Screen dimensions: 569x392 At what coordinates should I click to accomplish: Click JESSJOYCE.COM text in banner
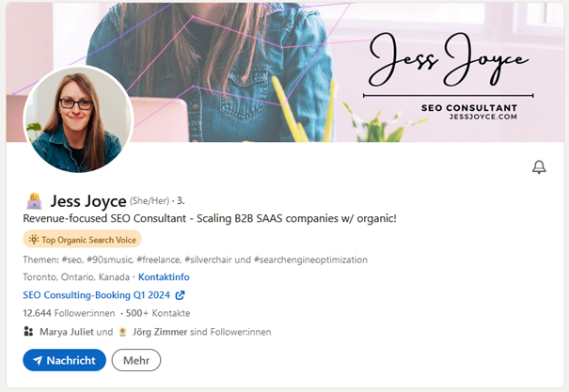483,117
